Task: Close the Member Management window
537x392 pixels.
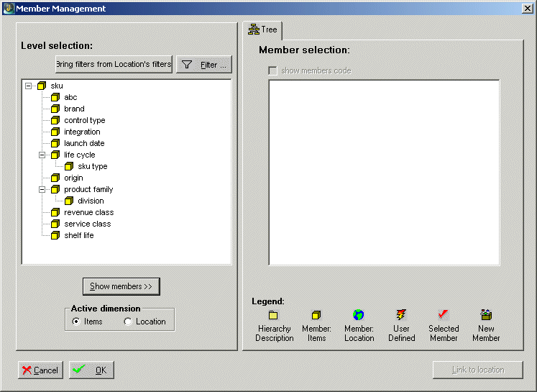Action: 527,9
